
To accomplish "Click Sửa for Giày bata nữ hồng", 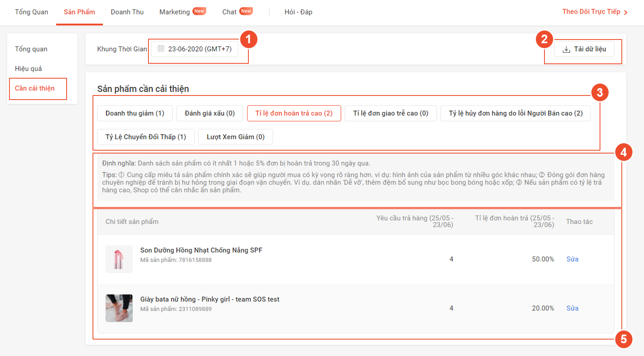I will (x=572, y=308).
